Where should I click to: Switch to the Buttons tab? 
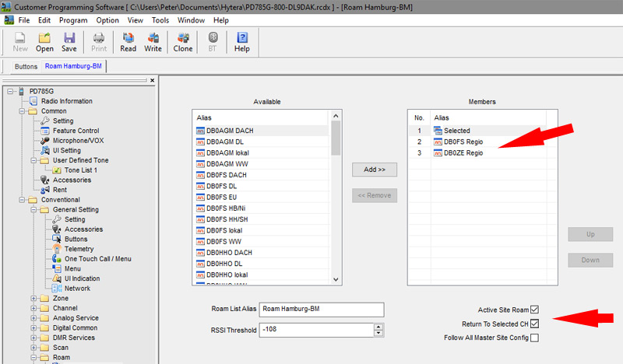tap(26, 67)
